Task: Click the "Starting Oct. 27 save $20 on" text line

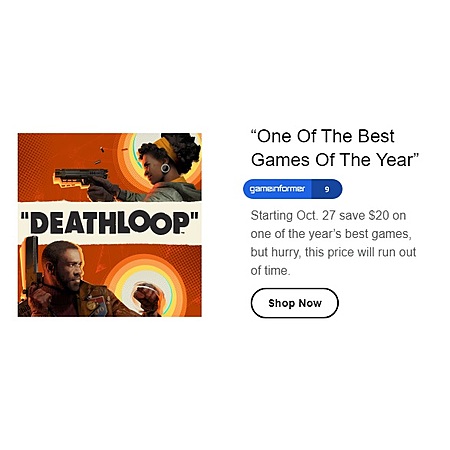Action: (x=328, y=215)
